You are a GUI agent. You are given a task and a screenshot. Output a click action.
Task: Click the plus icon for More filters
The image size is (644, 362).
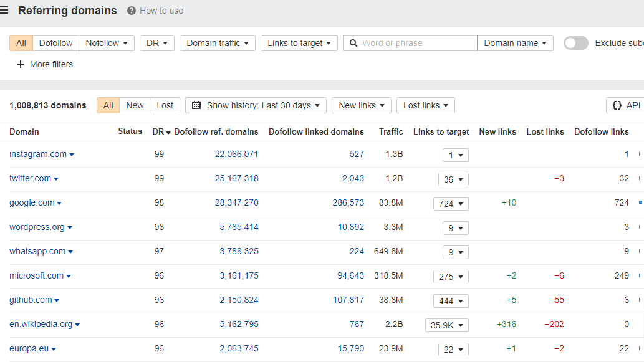tap(20, 64)
